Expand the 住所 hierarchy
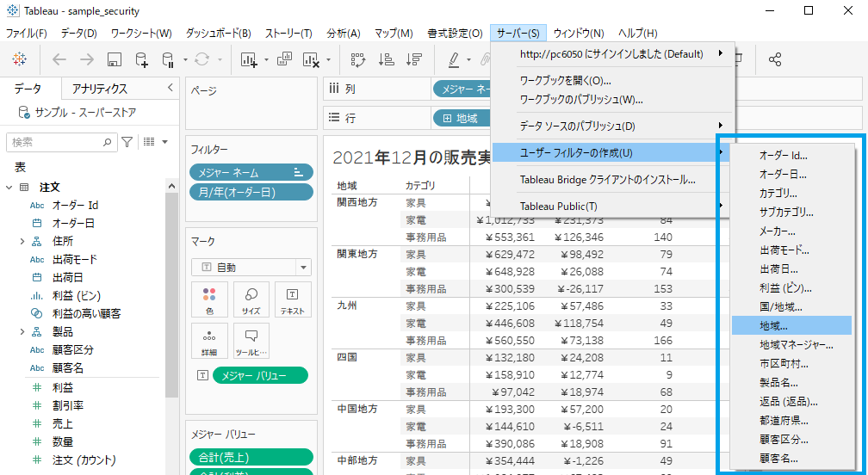The height and width of the screenshot is (475, 868). coord(22,242)
